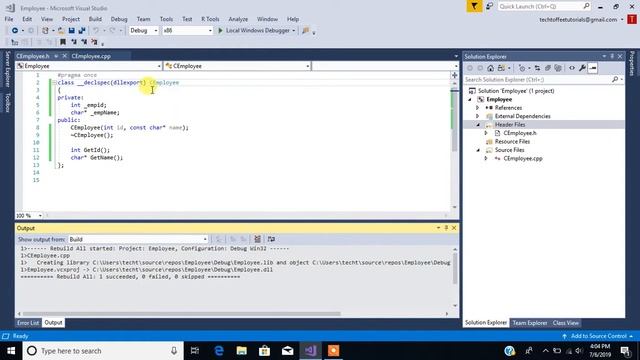This screenshot has width=640, height=360.
Task: Click View Code icon in Solution Explorer
Action: point(572,68)
